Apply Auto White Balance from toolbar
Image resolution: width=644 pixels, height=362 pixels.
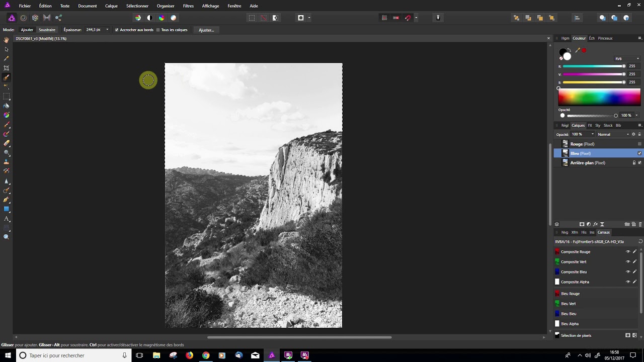click(x=173, y=18)
